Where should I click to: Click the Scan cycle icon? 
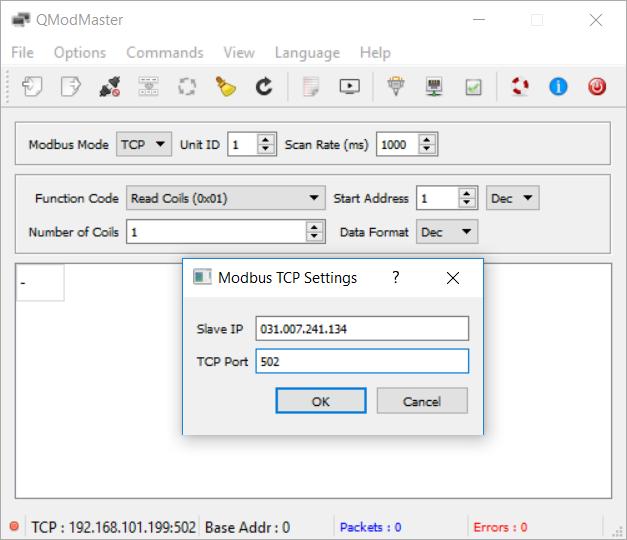click(187, 86)
